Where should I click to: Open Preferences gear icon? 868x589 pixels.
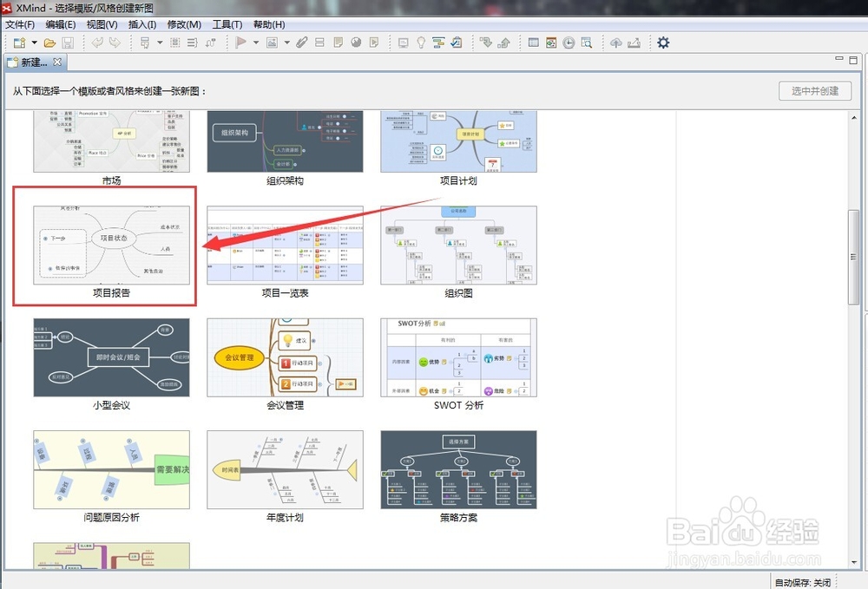[663, 43]
